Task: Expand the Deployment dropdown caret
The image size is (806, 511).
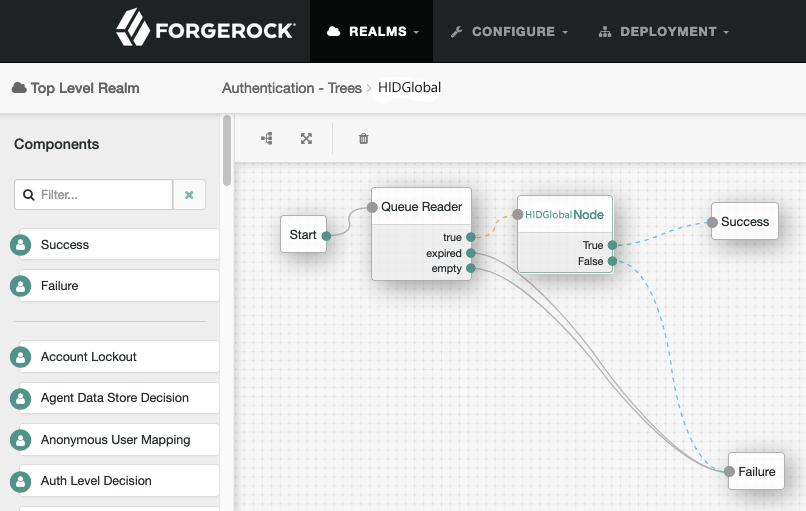Action: point(726,32)
